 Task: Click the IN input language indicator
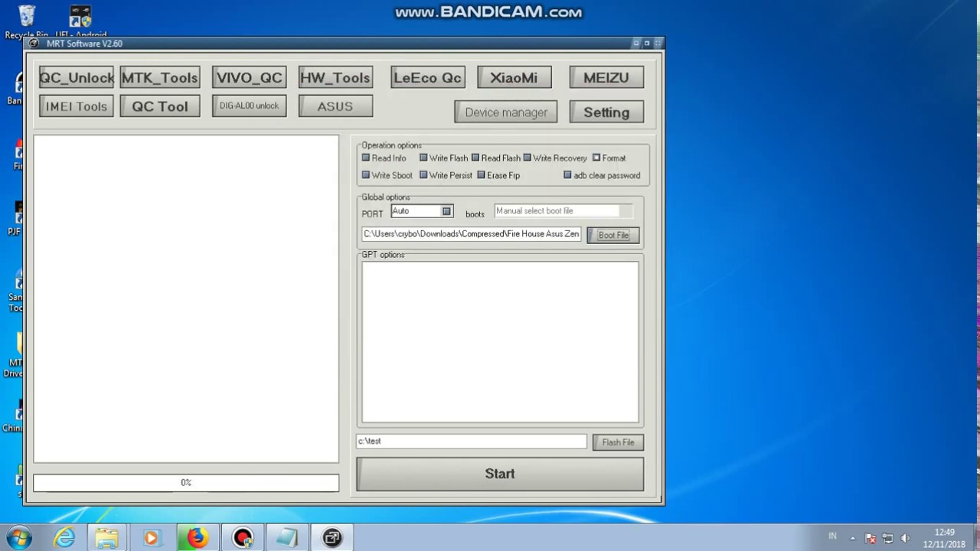832,536
